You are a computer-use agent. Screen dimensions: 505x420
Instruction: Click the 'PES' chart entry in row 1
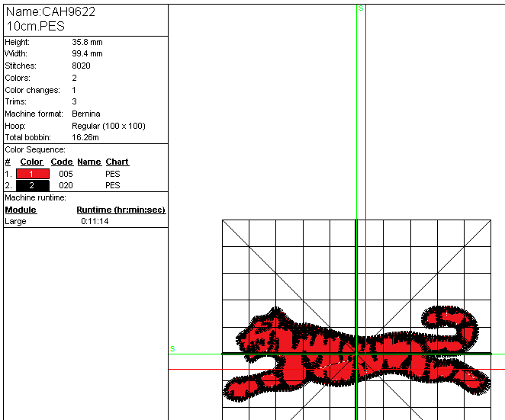pos(113,174)
